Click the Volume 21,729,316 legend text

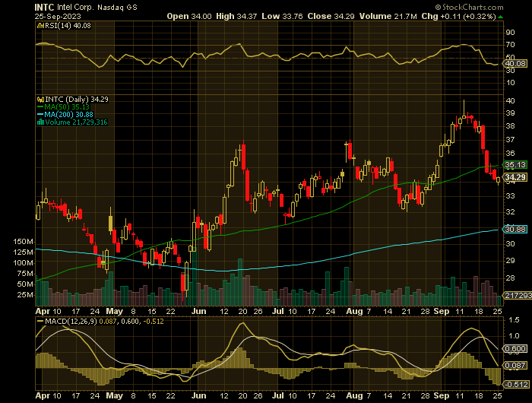[x=76, y=122]
